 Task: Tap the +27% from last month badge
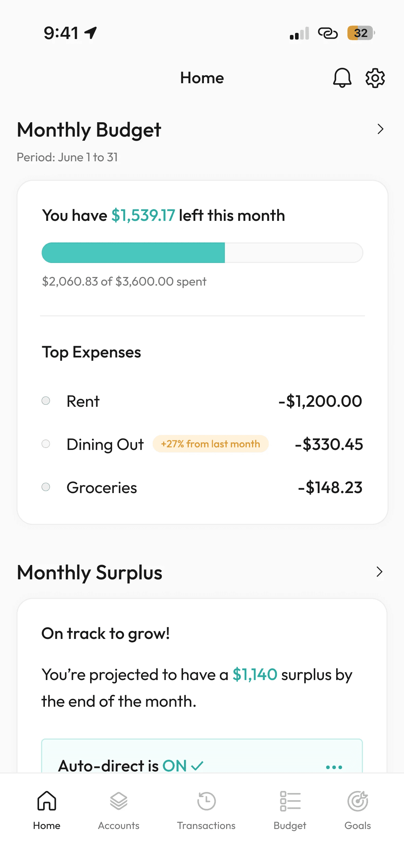click(x=210, y=444)
